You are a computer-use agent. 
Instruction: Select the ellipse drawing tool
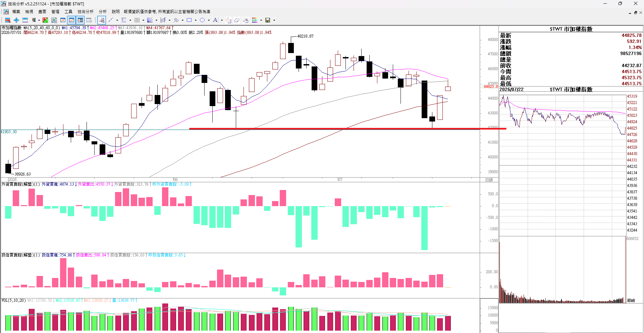point(202,20)
